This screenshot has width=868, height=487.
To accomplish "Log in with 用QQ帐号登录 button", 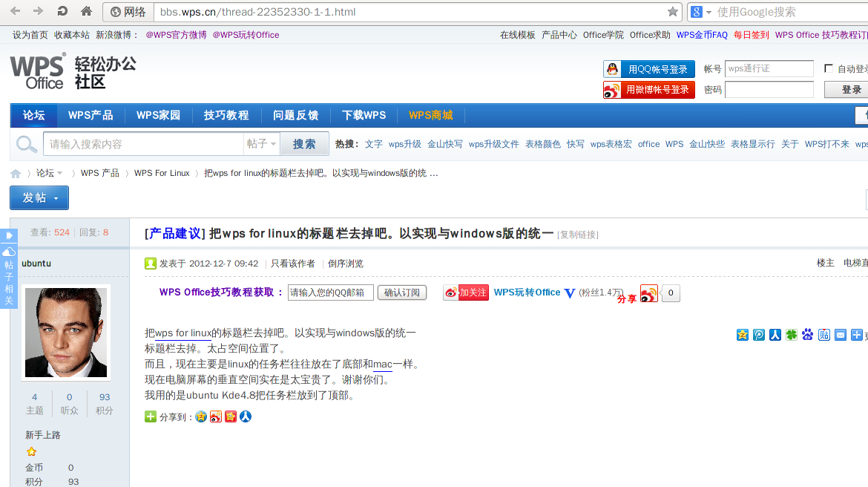I will [x=649, y=69].
